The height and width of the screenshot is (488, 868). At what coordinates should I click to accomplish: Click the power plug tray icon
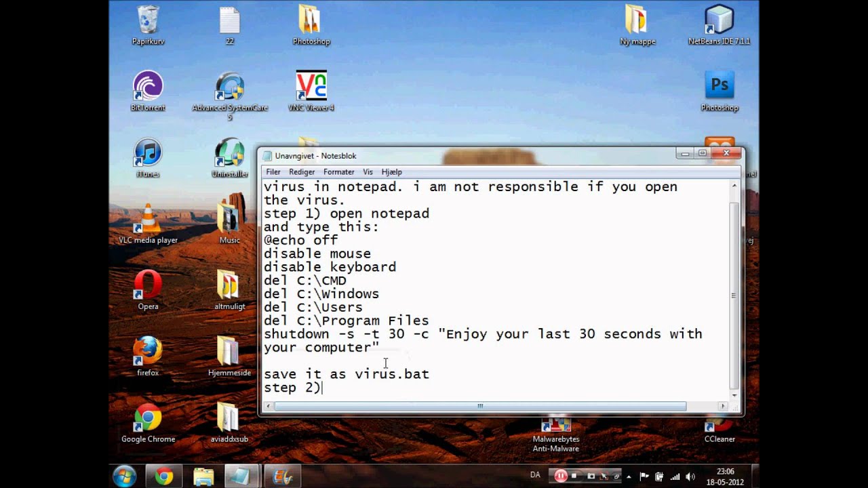point(659,476)
